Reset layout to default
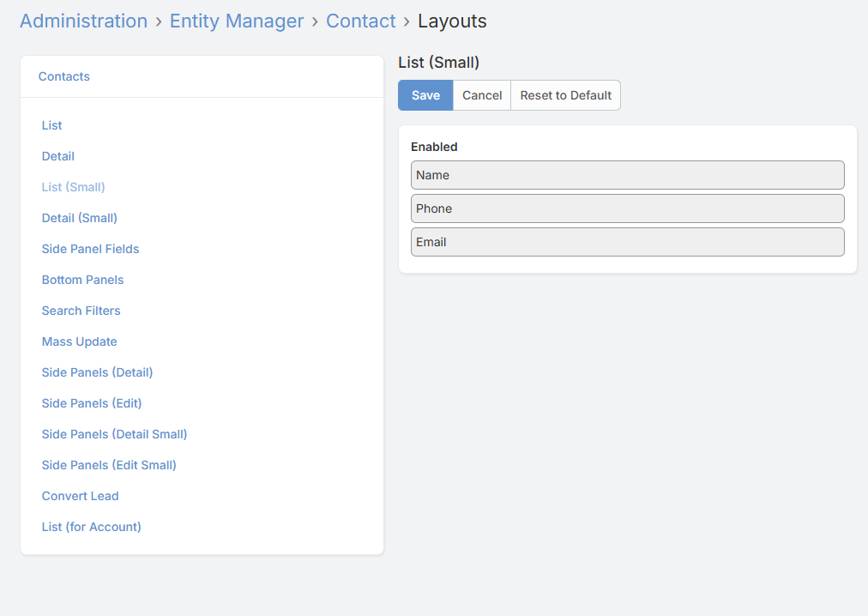The height and width of the screenshot is (616, 868). tap(565, 95)
